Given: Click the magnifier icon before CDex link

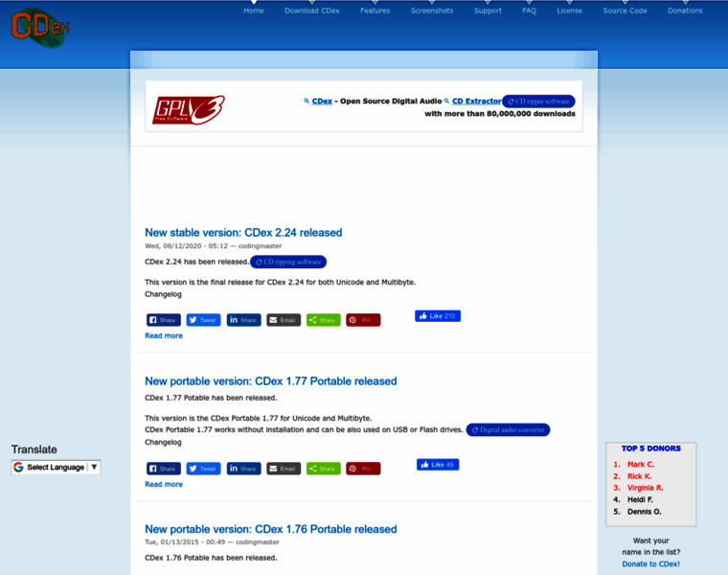Looking at the screenshot, I should tap(307, 101).
